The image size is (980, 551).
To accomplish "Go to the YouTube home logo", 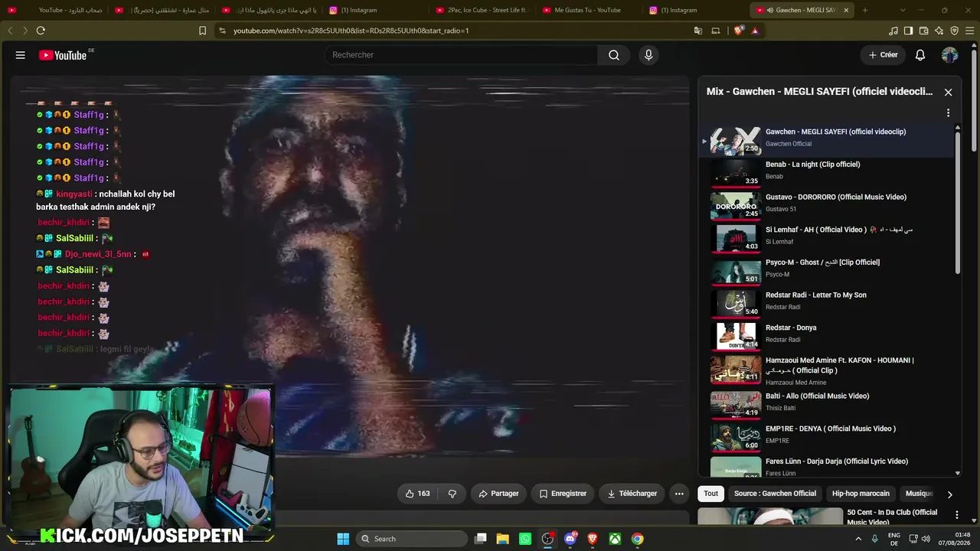I will click(x=63, y=55).
